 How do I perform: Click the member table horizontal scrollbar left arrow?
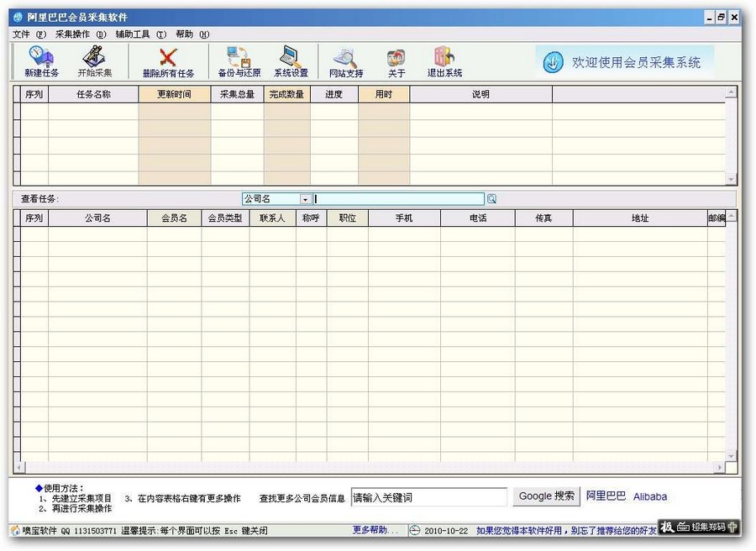(x=20, y=467)
